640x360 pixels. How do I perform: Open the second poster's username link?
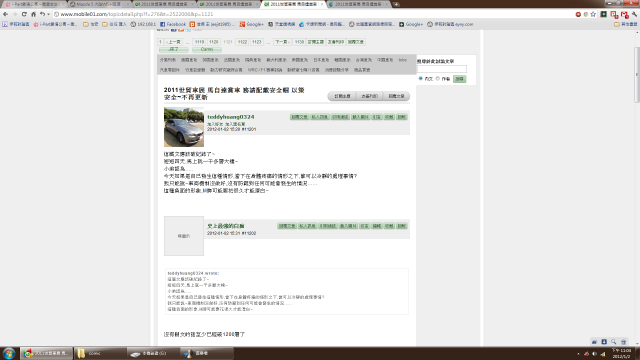226,226
